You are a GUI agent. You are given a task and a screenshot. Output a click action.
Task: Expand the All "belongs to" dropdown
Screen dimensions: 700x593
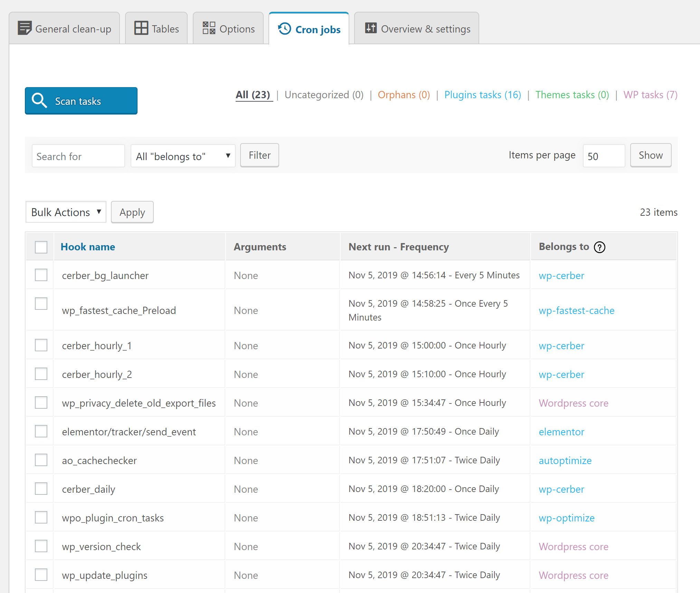pos(183,156)
